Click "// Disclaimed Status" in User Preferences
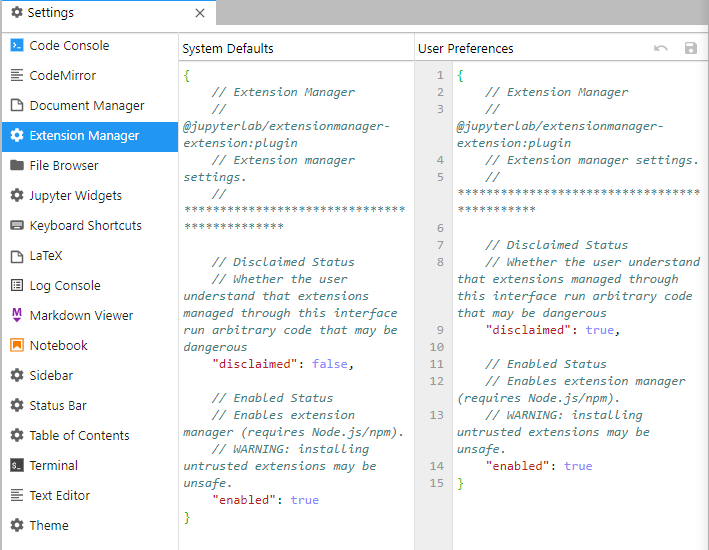 click(557, 245)
